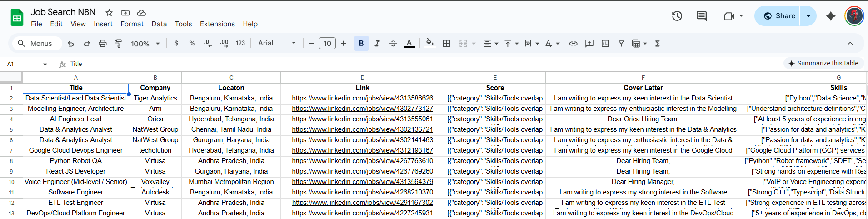Start a Meet call with camera icon
This screenshot has height=219, width=868.
[x=729, y=16]
